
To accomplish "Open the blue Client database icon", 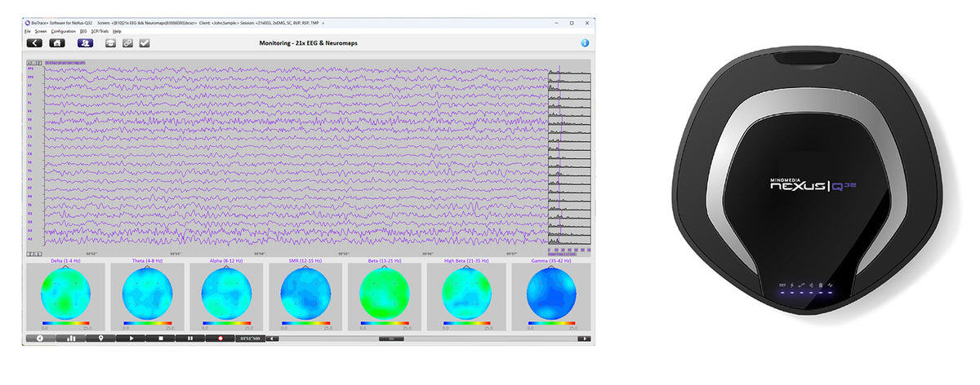I will click(85, 42).
